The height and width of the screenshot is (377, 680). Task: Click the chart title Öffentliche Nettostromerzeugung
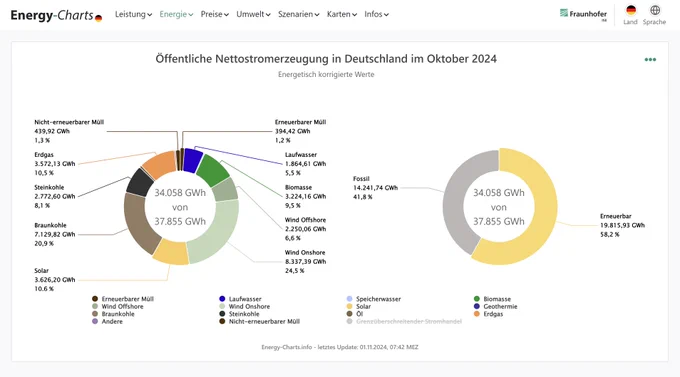[326, 59]
